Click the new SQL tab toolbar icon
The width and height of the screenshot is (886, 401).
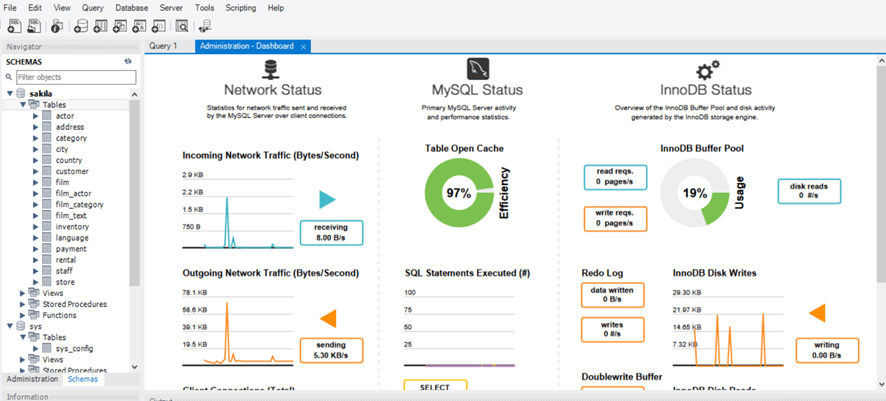click(13, 26)
